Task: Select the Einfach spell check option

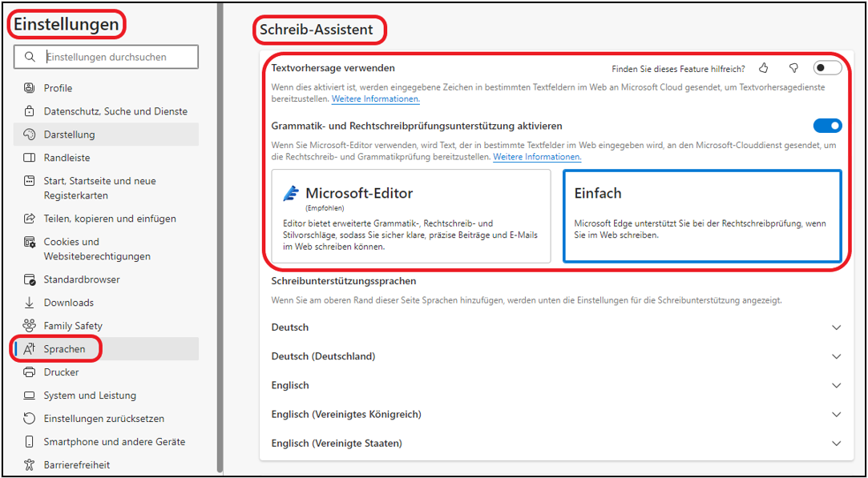Action: [702, 216]
